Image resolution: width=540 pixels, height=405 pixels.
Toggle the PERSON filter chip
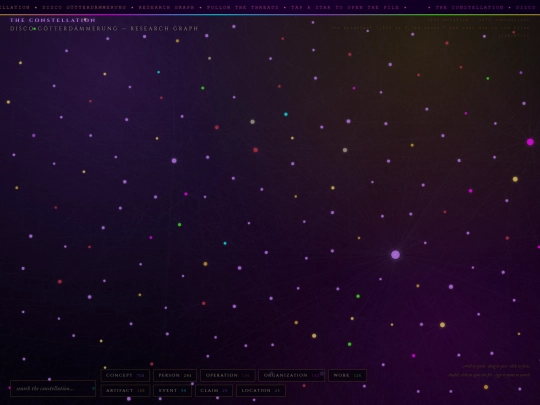tap(175, 375)
